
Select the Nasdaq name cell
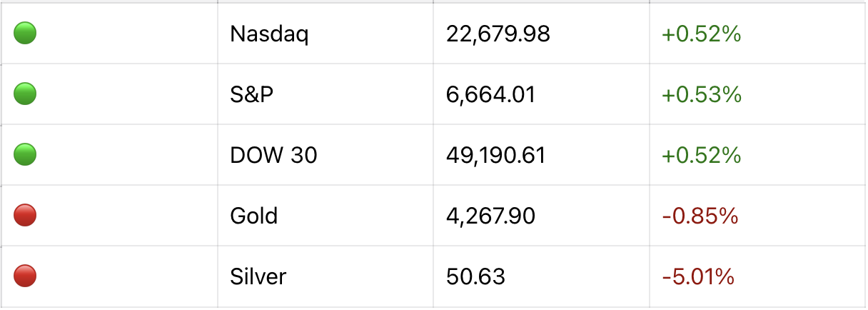click(x=269, y=34)
